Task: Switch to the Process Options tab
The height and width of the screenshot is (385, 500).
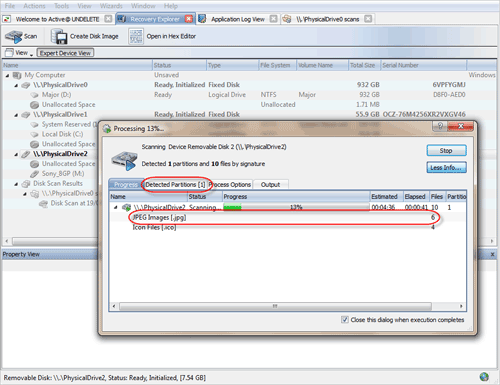Action: click(x=230, y=185)
